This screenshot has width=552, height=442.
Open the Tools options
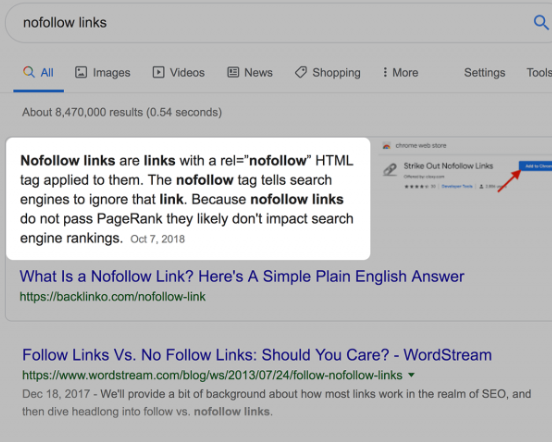tap(539, 72)
